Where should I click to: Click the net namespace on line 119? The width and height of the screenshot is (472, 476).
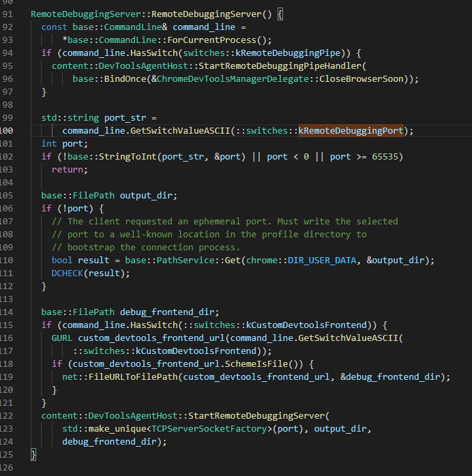(70, 377)
